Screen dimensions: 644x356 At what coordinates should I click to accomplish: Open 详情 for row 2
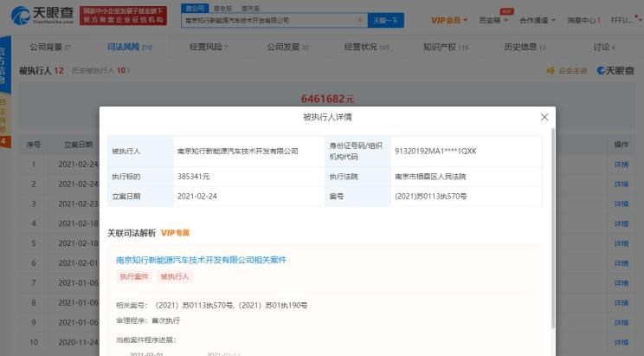(621, 184)
